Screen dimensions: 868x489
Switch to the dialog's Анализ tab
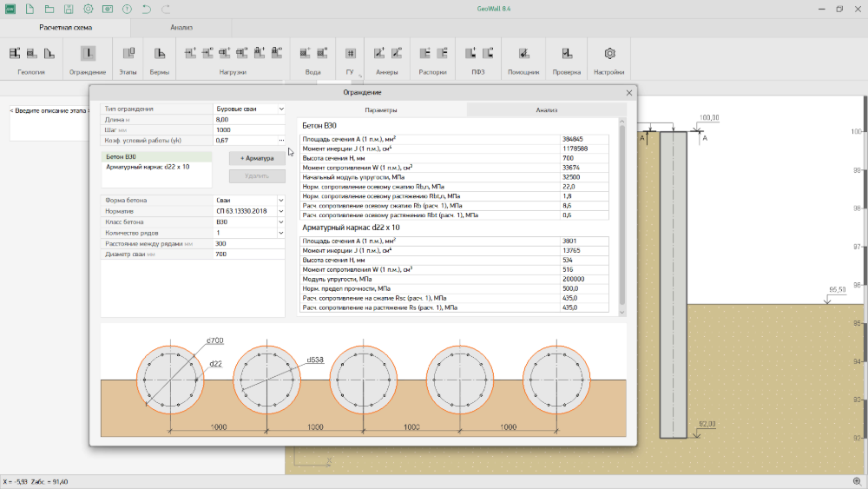546,110
